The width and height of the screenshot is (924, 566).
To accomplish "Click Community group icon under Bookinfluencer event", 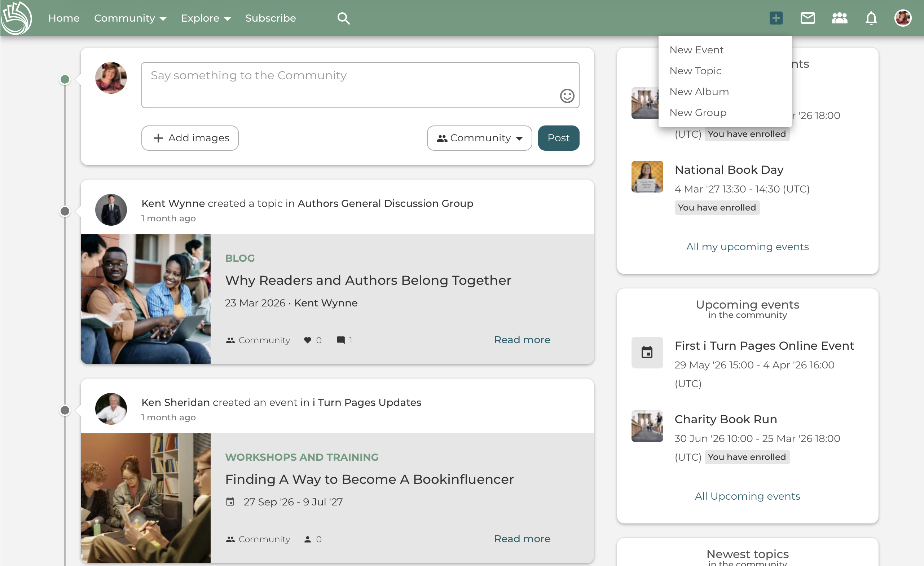I will (230, 539).
